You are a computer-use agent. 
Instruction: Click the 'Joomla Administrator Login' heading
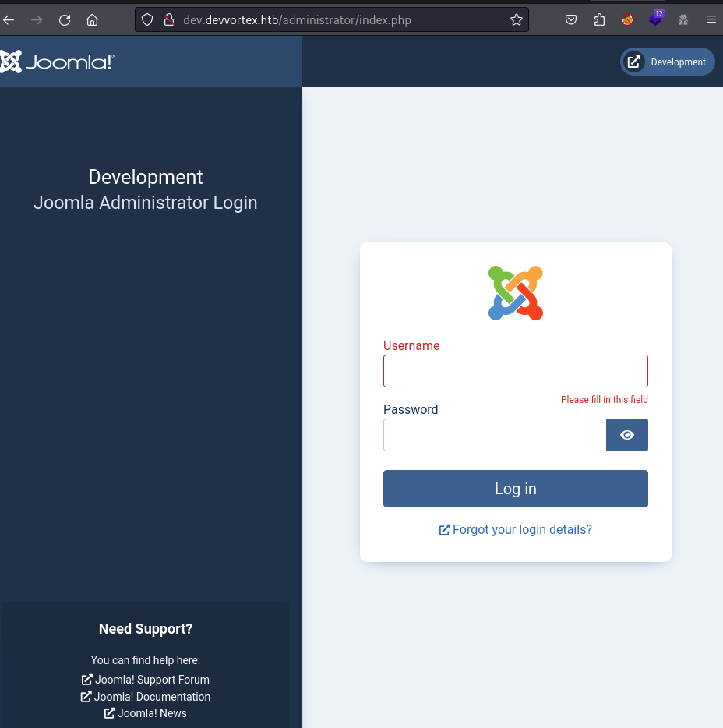pos(146,203)
